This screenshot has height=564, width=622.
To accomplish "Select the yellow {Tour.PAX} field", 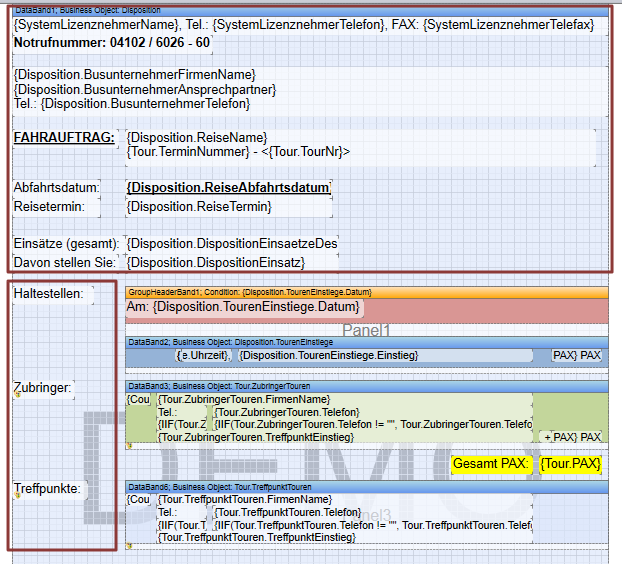I will tap(571, 464).
